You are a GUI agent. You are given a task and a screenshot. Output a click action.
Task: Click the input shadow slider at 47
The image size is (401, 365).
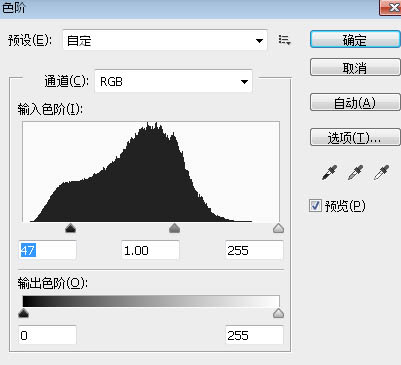point(70,228)
